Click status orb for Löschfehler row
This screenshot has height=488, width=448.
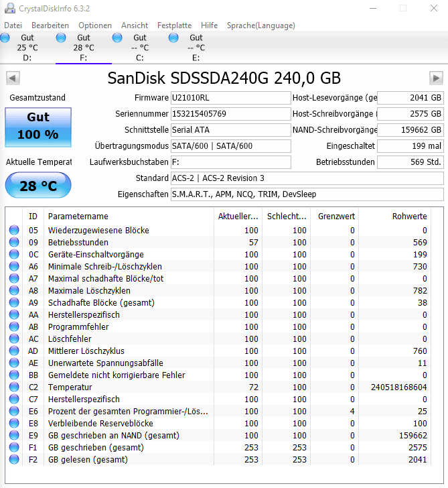pos(14,339)
